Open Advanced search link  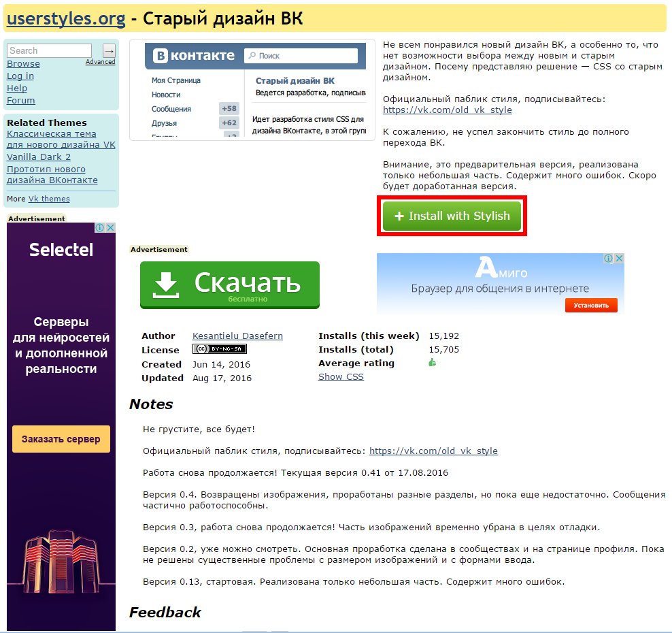pyautogui.click(x=100, y=62)
